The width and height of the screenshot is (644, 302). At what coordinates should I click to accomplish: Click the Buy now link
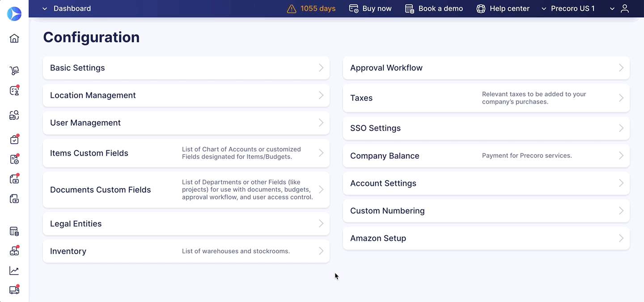point(370,8)
